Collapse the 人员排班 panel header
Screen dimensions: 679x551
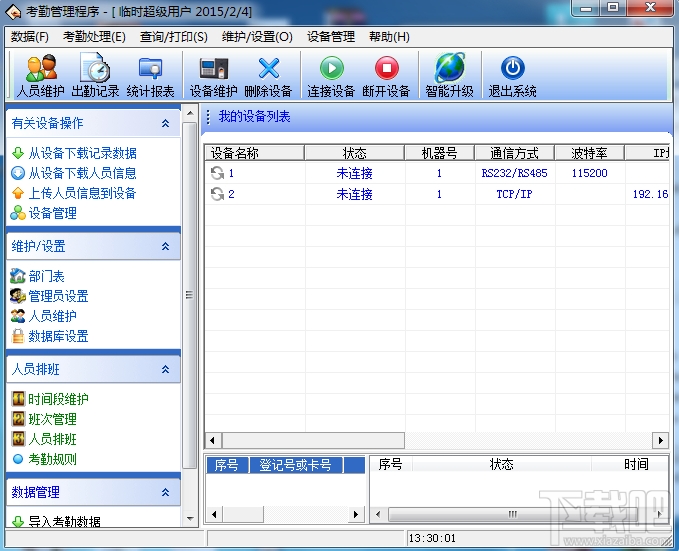165,369
